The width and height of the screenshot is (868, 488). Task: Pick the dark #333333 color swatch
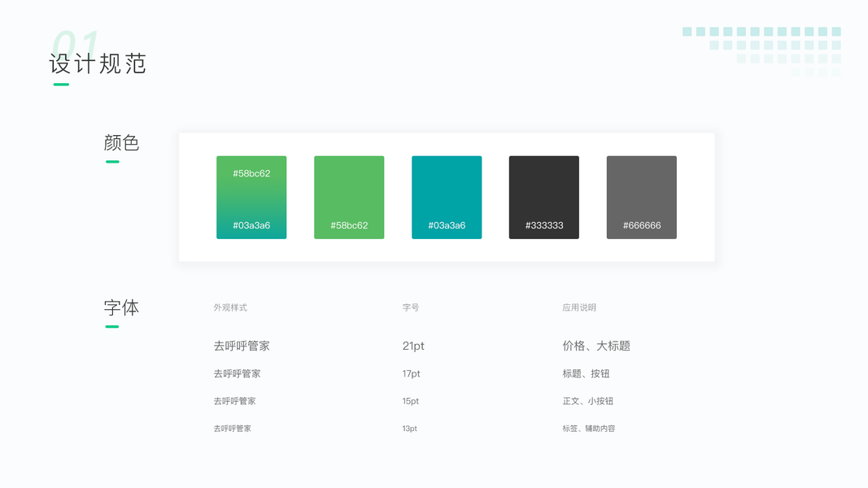[x=544, y=198]
